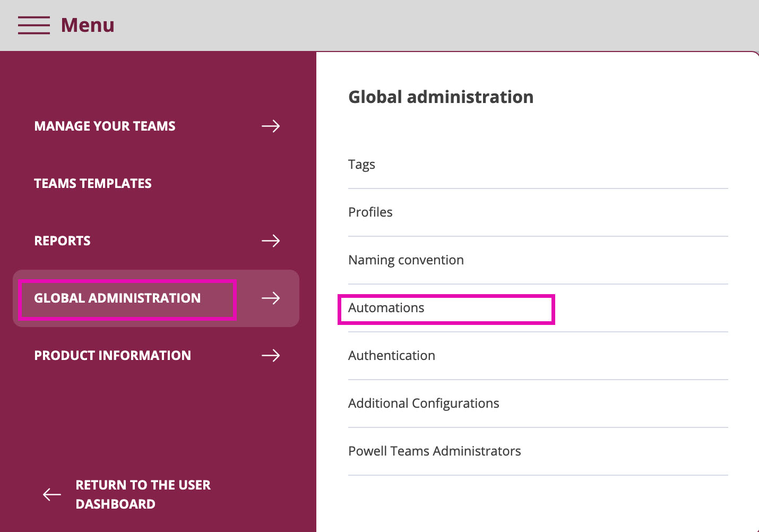Expand the Manage Your Teams arrow
This screenshot has width=759, height=532.
pyautogui.click(x=271, y=126)
